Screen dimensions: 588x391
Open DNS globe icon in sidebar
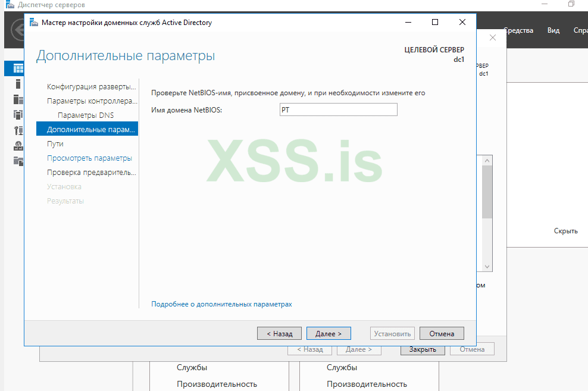pos(18,146)
